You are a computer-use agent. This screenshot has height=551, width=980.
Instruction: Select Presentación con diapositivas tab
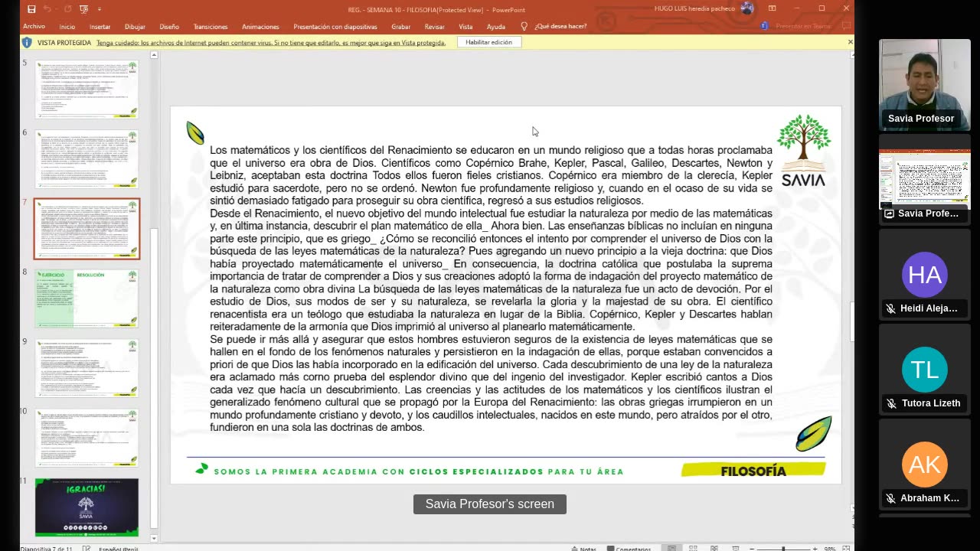point(335,27)
